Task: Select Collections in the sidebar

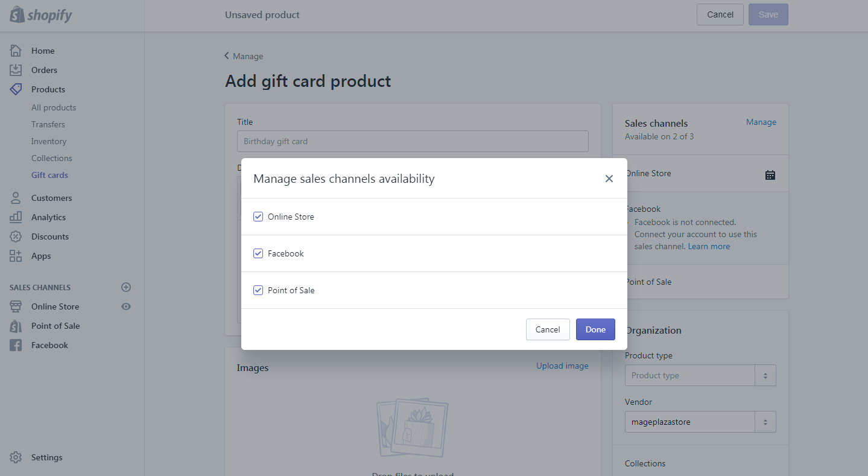Action: coord(51,158)
